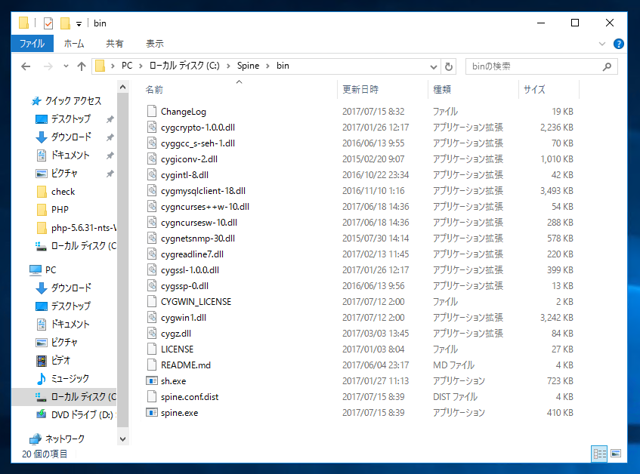Click the New Folder icon in title bar

click(x=65, y=23)
